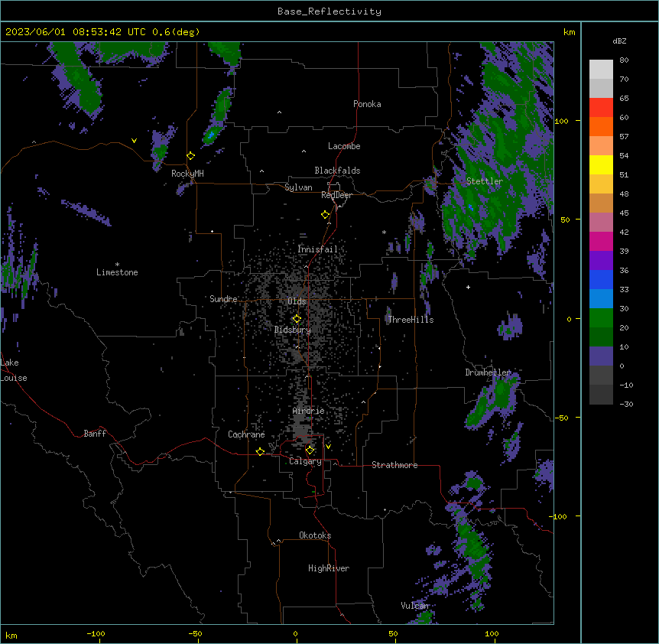Click the yellow V marker northwest of RockyMH
Image resolution: width=659 pixels, height=644 pixels.
click(x=134, y=141)
